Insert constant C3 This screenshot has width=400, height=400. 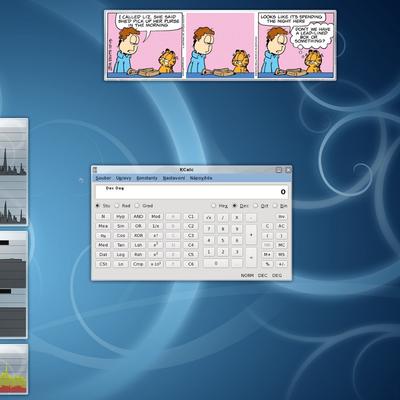(191, 235)
